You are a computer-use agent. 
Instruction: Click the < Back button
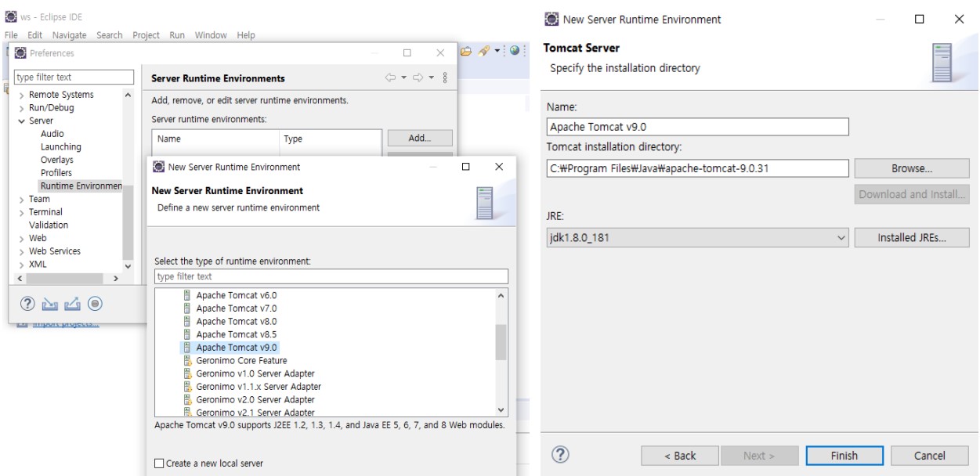click(x=679, y=456)
